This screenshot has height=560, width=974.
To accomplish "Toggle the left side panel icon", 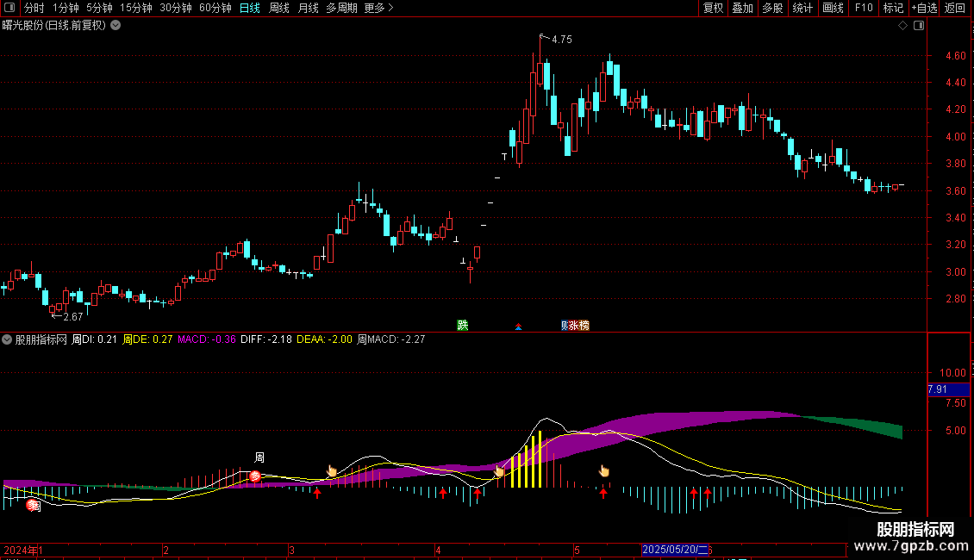I will pos(9,8).
